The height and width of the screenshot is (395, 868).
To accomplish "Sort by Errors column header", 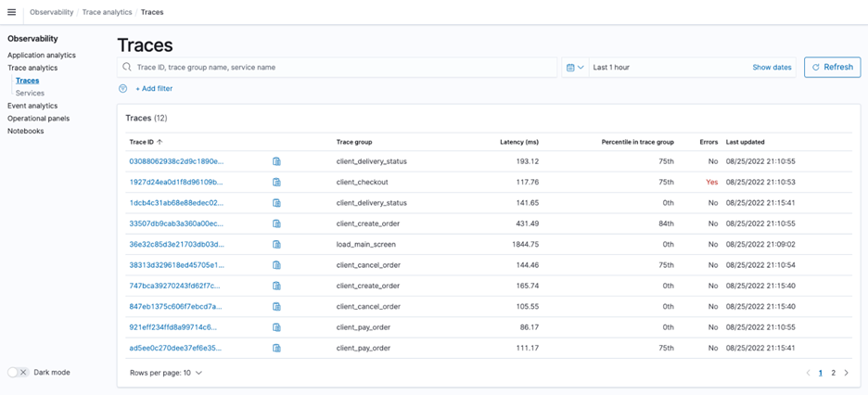I will pos(708,142).
